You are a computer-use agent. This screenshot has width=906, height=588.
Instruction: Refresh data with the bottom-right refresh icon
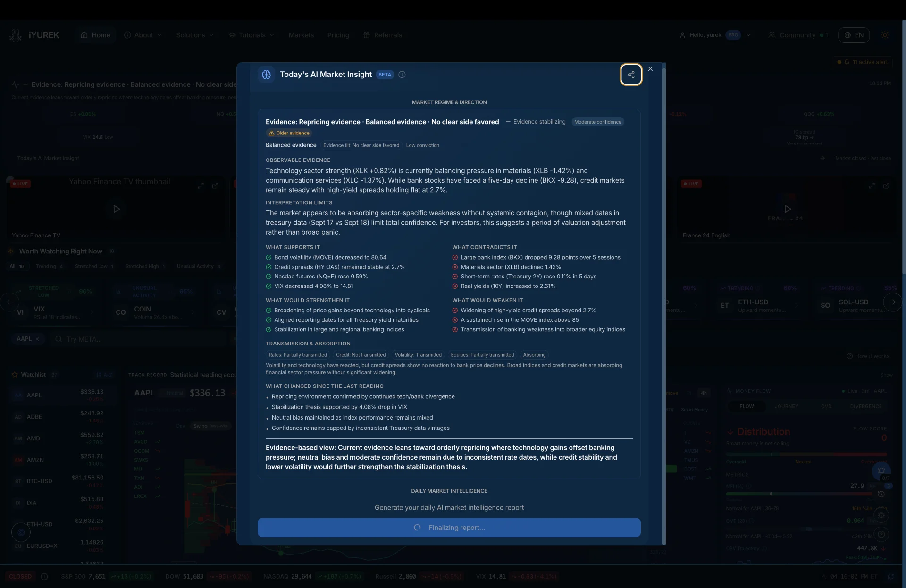tap(891, 577)
